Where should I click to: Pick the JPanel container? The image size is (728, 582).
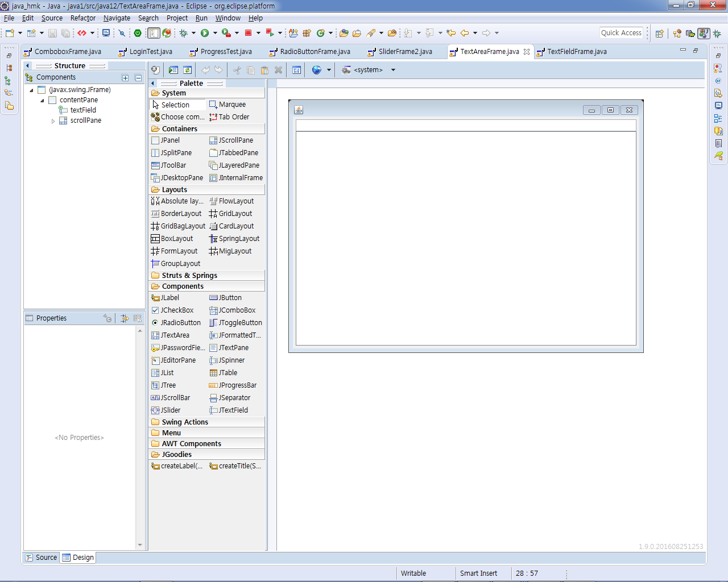(166, 140)
